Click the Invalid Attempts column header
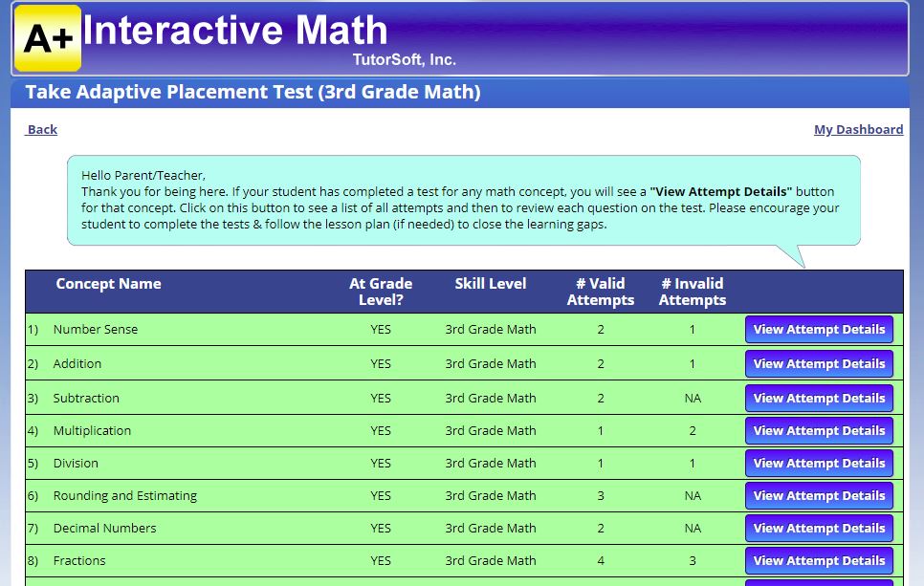 [693, 292]
